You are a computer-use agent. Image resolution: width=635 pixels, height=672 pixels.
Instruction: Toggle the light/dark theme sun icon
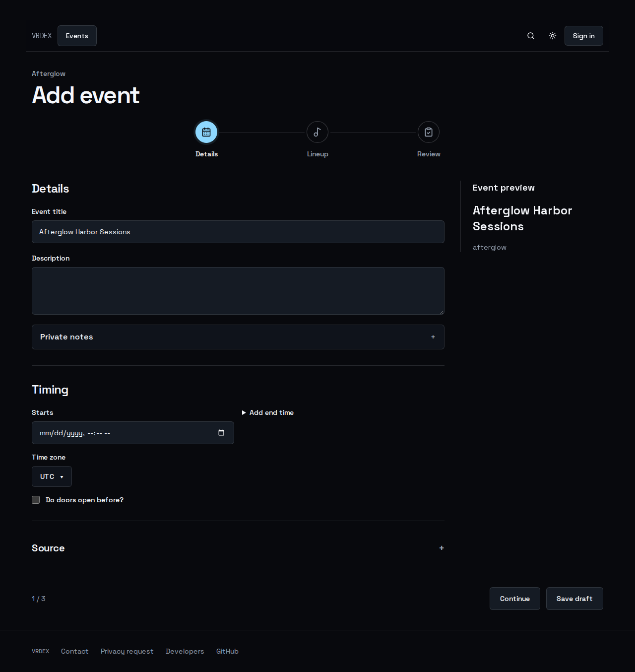553,36
